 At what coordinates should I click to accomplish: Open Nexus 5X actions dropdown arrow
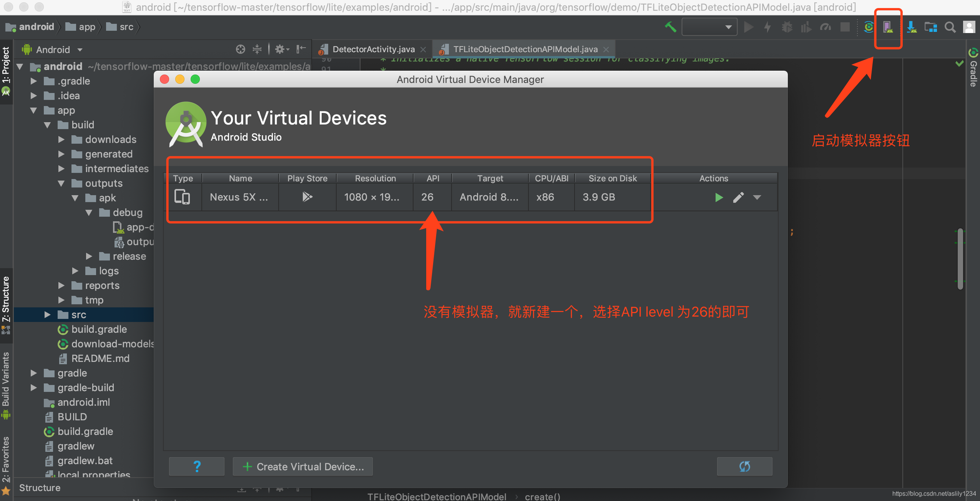(x=757, y=197)
